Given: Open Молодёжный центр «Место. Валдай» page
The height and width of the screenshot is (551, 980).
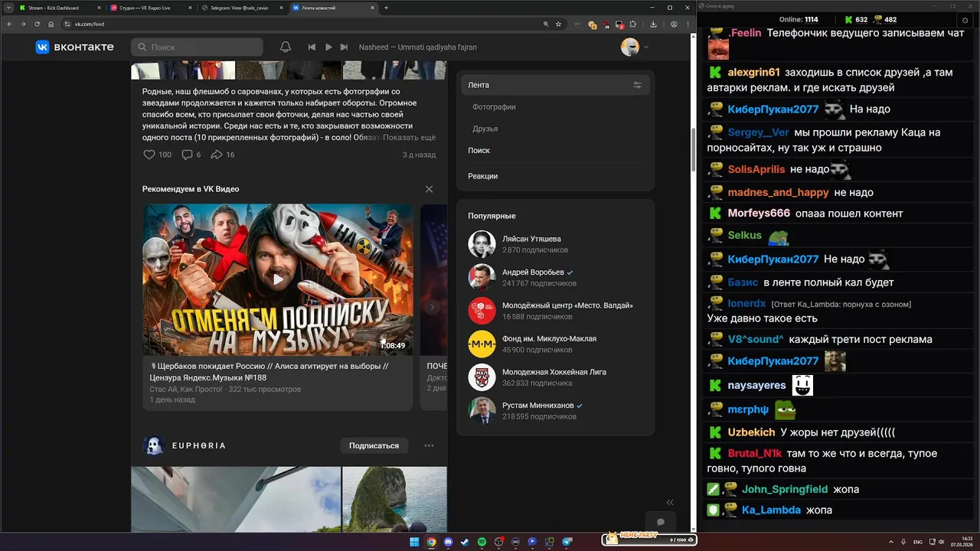Looking at the screenshot, I should [x=567, y=305].
